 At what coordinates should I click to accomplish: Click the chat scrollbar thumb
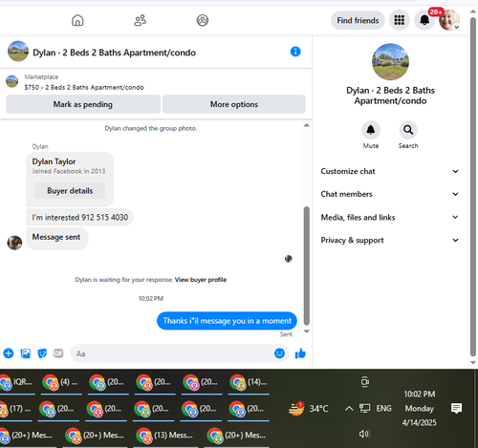307,266
